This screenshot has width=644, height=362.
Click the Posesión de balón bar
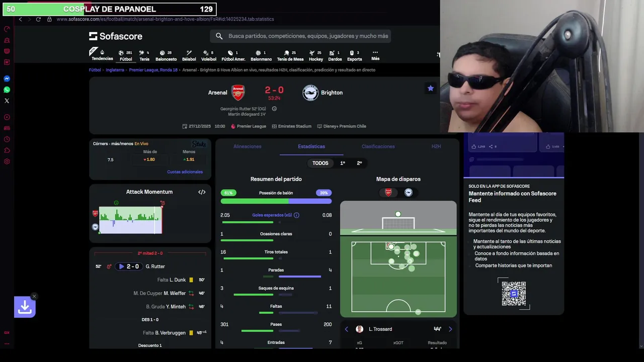tap(276, 201)
